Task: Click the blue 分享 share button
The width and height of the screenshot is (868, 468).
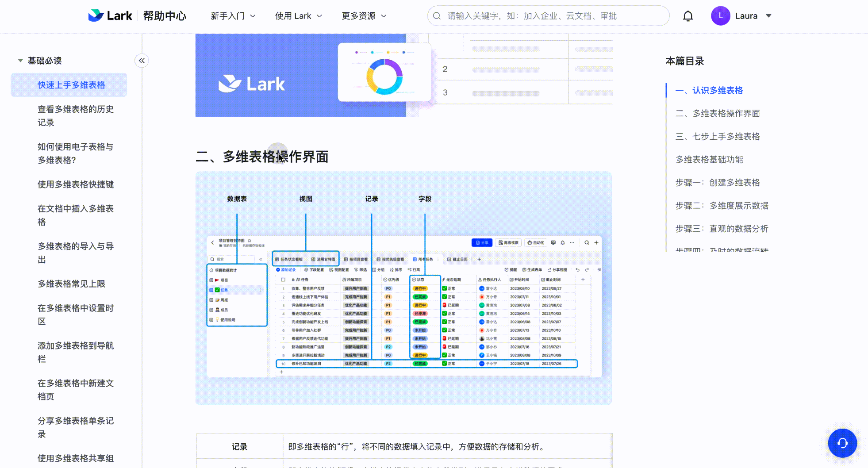Action: (482, 242)
